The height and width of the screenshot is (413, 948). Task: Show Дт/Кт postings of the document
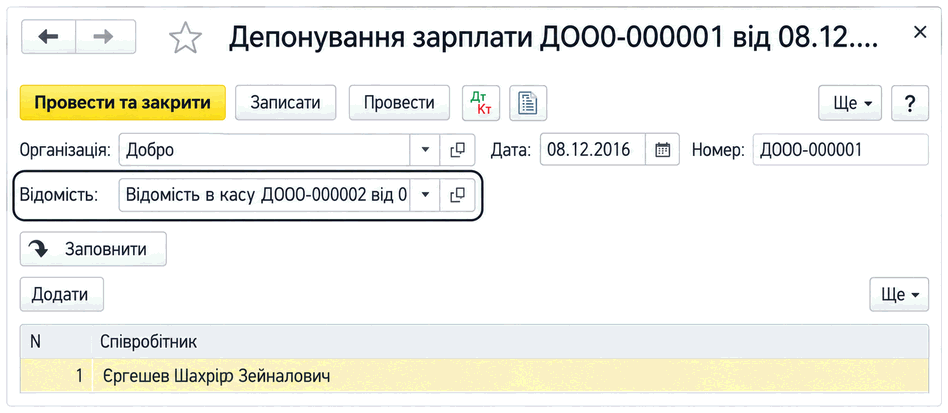coord(481,103)
